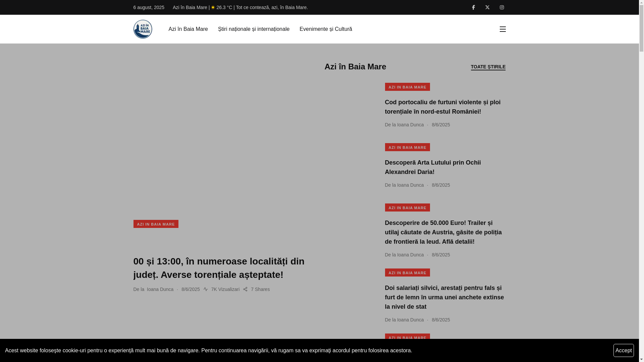Screen dimensions: 644x362
Task: Click featured article's AZI IN BAIA MARE tag
Action: pyautogui.click(x=156, y=224)
